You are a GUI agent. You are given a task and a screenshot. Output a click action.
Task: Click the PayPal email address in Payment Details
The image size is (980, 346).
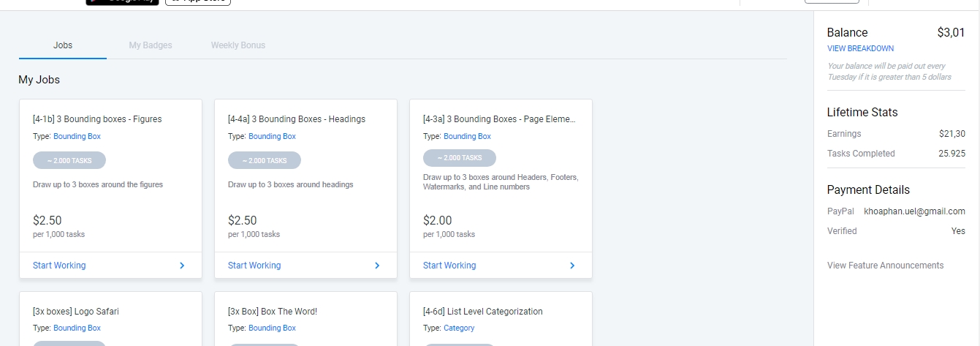(914, 211)
